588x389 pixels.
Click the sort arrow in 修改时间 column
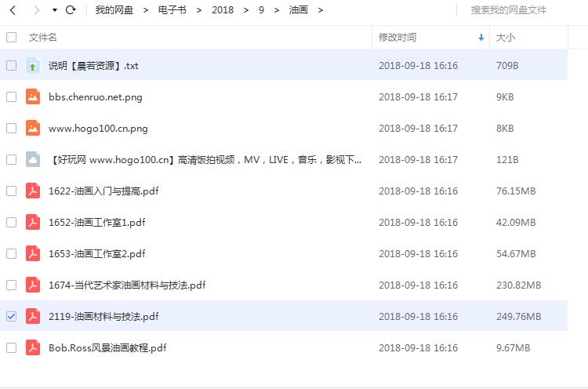coord(481,38)
